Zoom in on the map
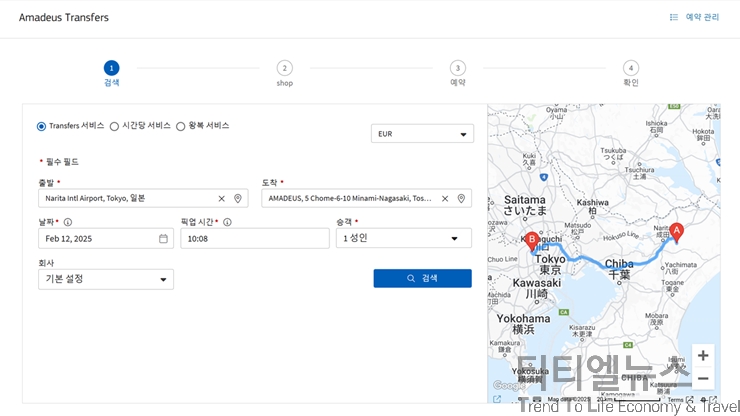 click(703, 356)
